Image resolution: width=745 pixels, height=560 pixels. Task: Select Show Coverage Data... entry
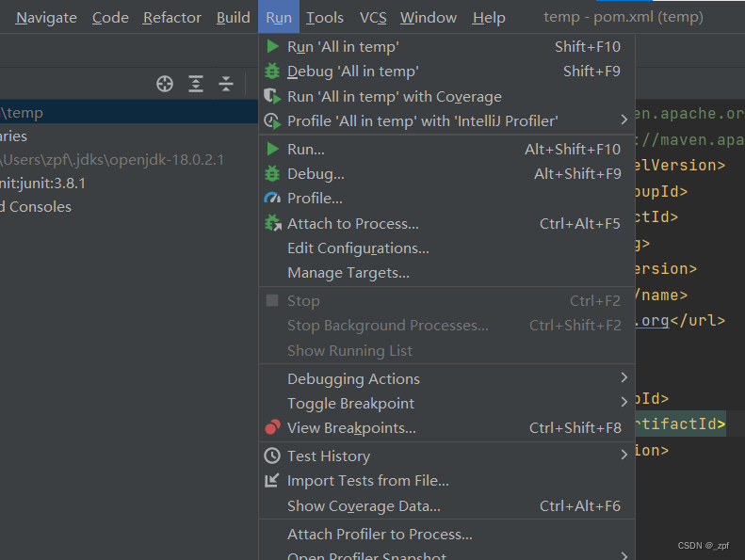pos(446,505)
